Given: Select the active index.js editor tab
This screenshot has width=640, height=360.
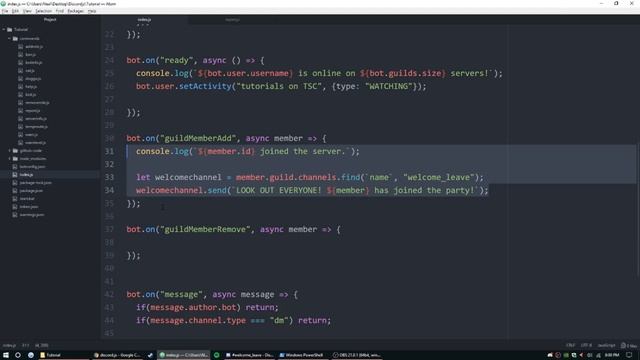Looking at the screenshot, I should (x=144, y=20).
